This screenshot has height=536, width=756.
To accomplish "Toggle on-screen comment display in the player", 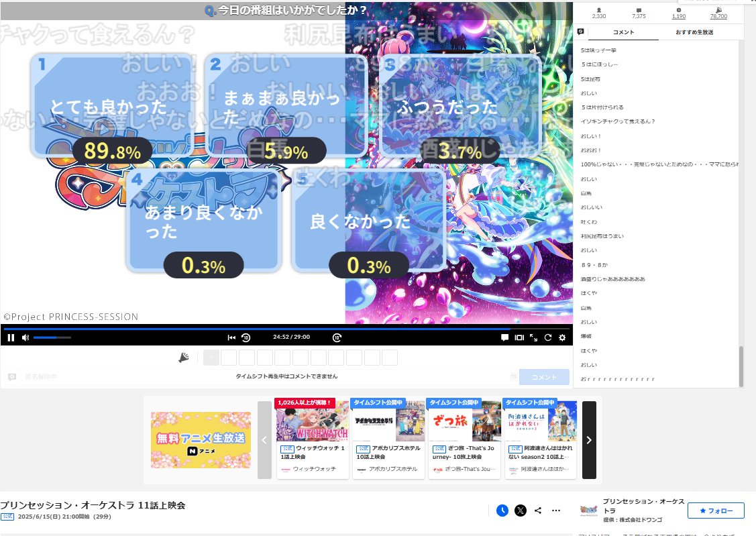I will click(504, 337).
